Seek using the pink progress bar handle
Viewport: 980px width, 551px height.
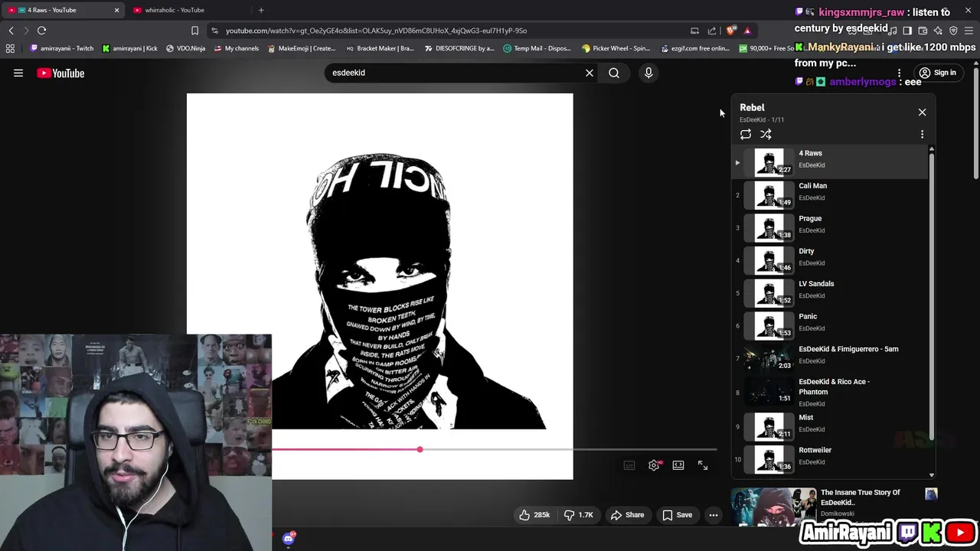420,449
